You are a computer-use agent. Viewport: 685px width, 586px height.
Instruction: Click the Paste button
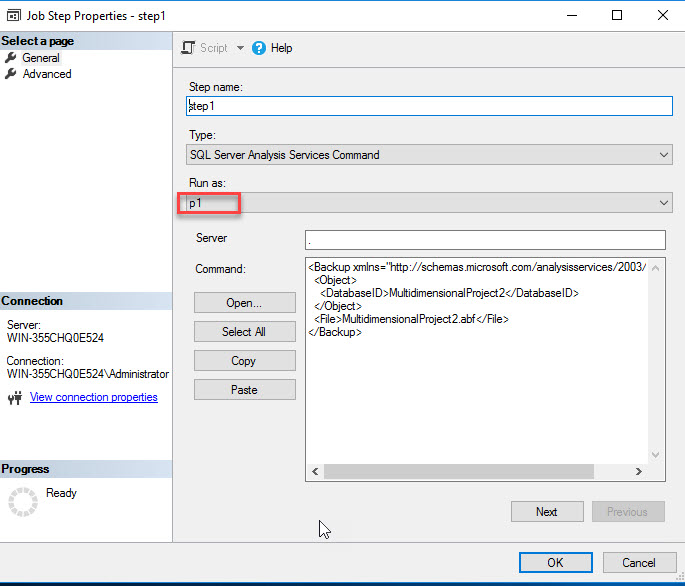pyautogui.click(x=245, y=390)
